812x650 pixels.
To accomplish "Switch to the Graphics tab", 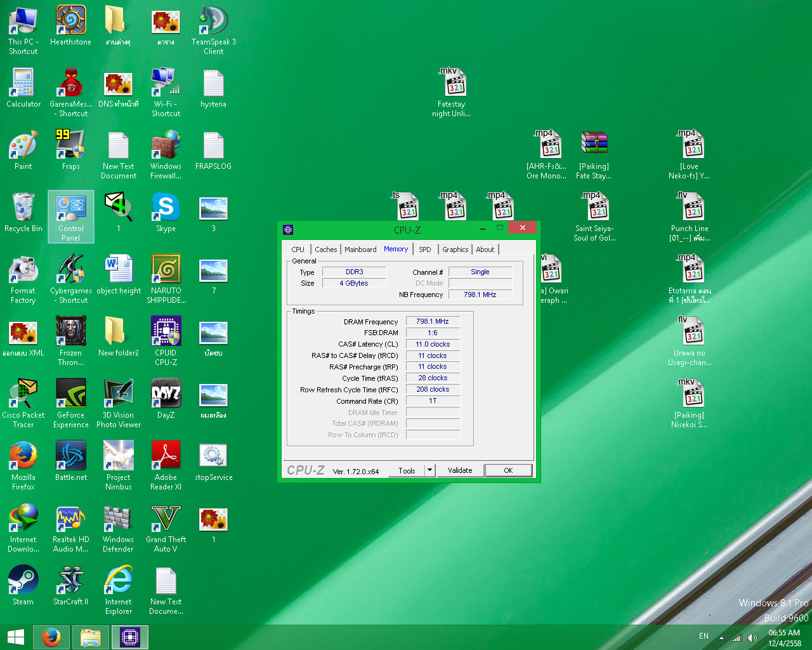I will (455, 249).
